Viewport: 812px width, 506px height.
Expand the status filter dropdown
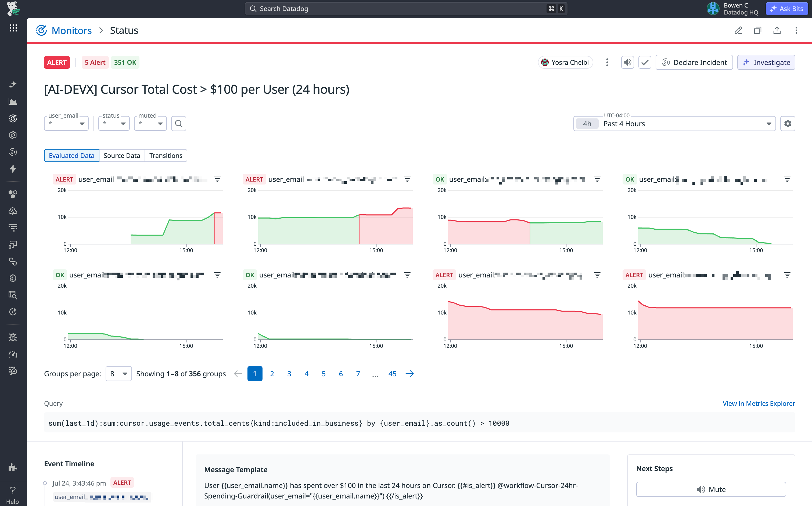[x=114, y=124]
